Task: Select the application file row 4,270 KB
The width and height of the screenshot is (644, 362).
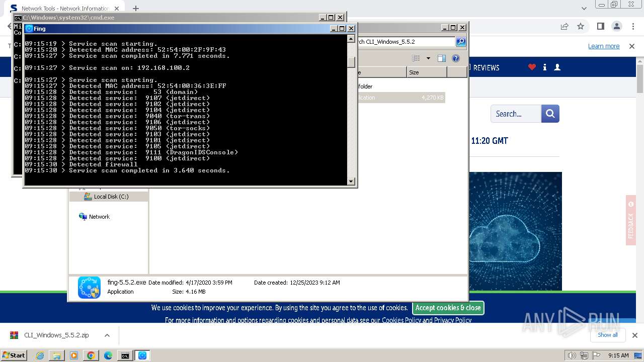Action: (400, 98)
